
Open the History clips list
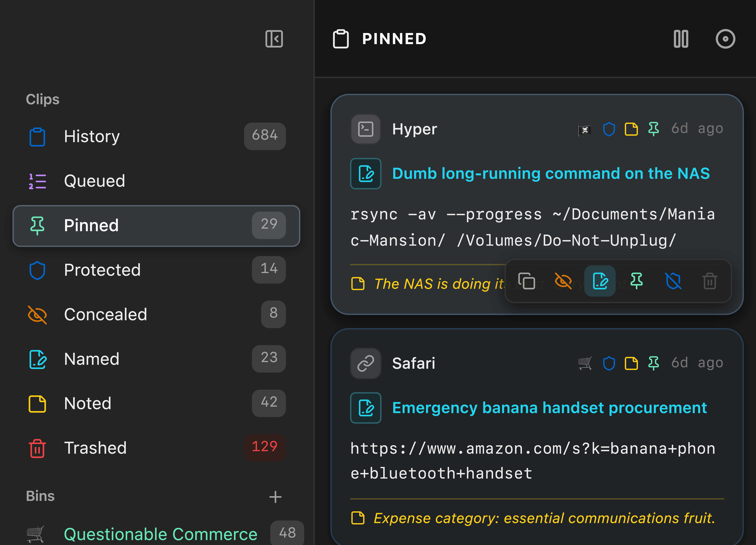[156, 136]
